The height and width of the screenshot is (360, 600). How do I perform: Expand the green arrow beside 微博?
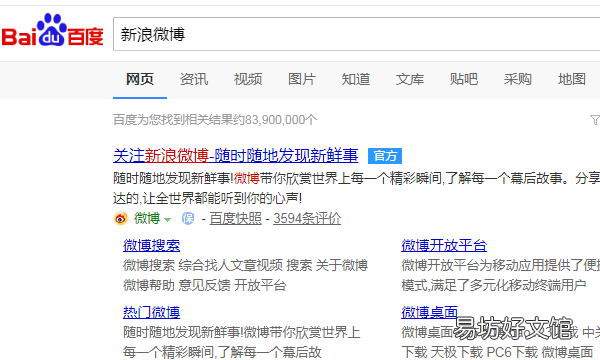point(167,220)
